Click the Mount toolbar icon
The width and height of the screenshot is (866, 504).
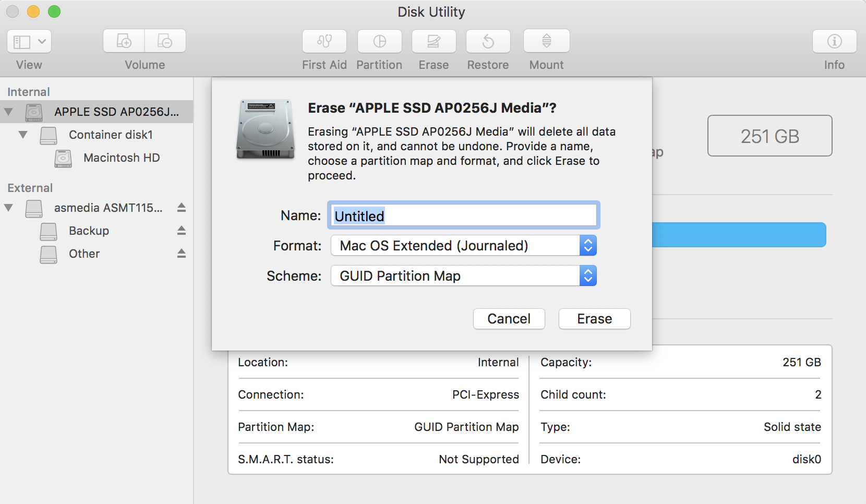point(546,41)
